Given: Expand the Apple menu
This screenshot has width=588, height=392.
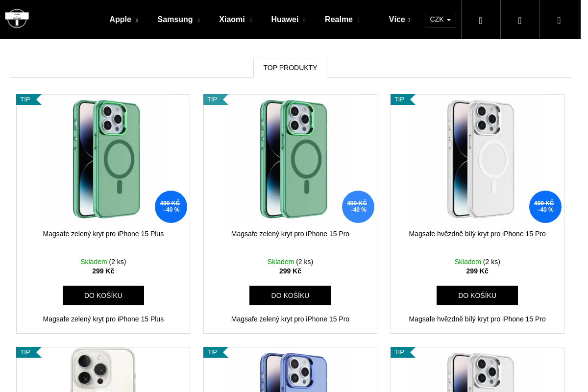Looking at the screenshot, I should [123, 20].
